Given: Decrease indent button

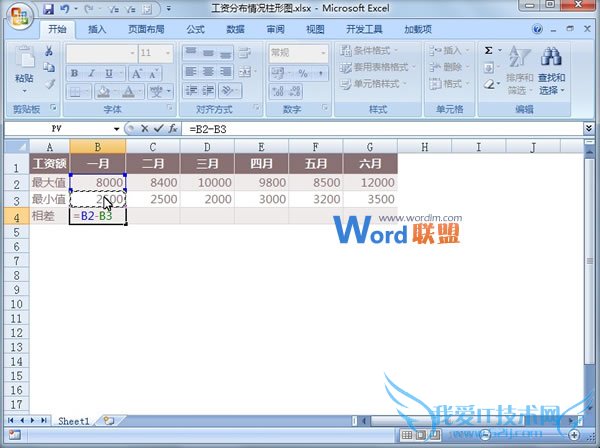Looking at the screenshot, I should click(191, 91).
